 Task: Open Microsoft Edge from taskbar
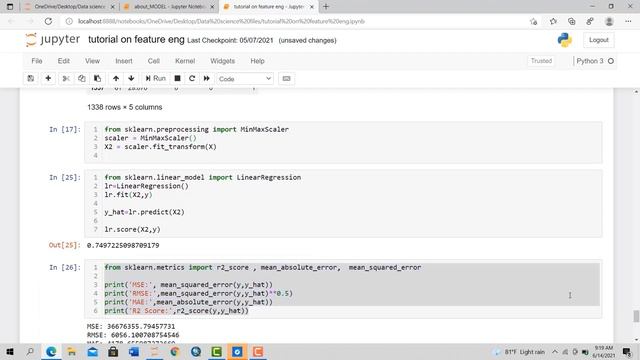click(51, 351)
